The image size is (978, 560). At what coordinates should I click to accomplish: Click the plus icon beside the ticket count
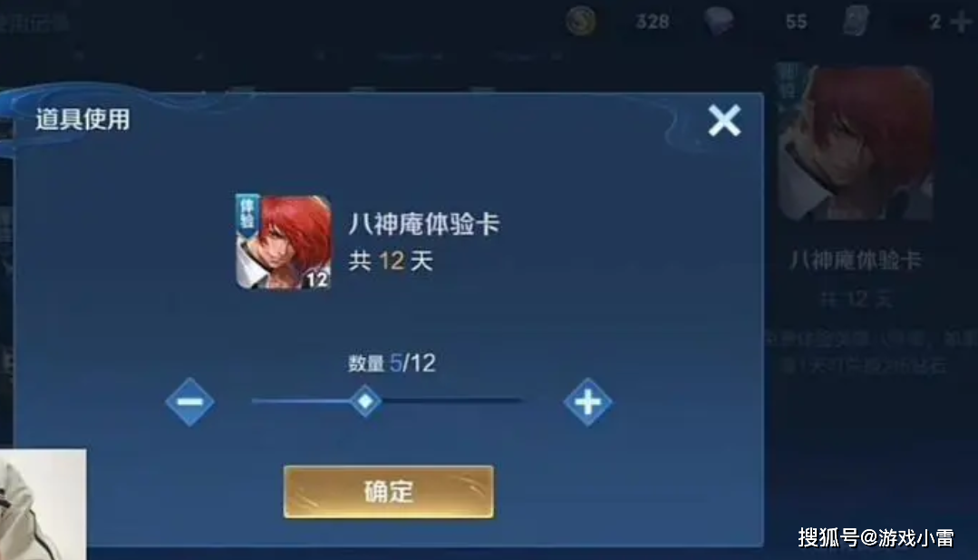coord(961,22)
